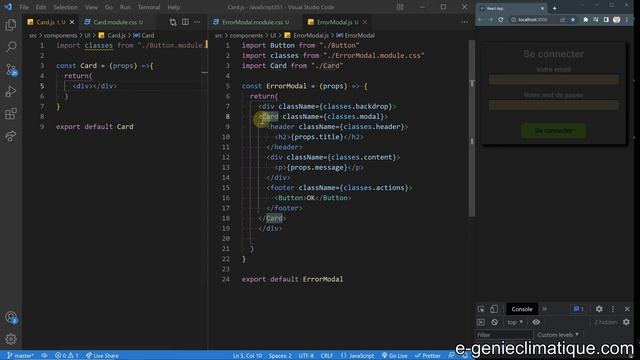Open DevTools settings gear in top row

(x=599, y=309)
